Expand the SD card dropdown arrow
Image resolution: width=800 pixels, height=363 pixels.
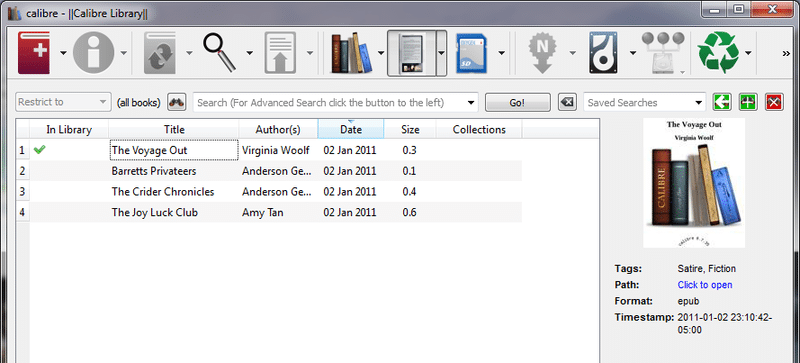coord(502,53)
